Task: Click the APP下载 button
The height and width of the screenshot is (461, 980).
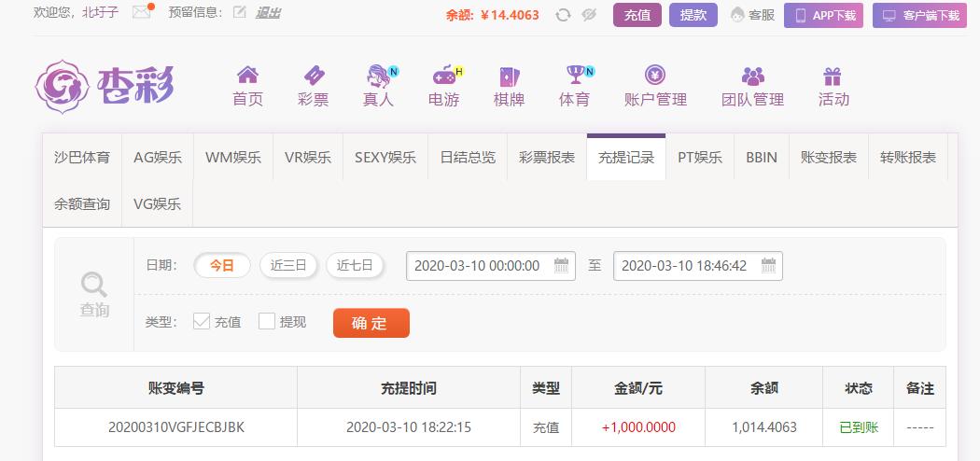Action: coord(824,16)
